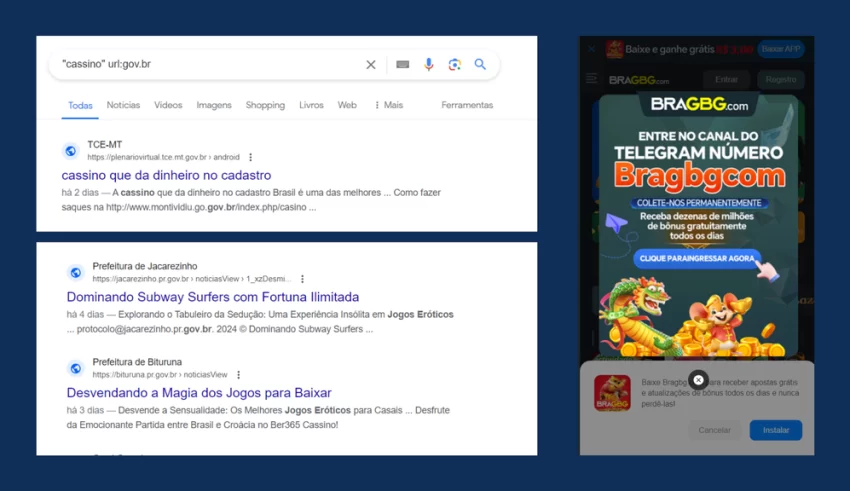This screenshot has height=491, width=850.
Task: Open the on-screen keyboard icon
Action: click(402, 64)
